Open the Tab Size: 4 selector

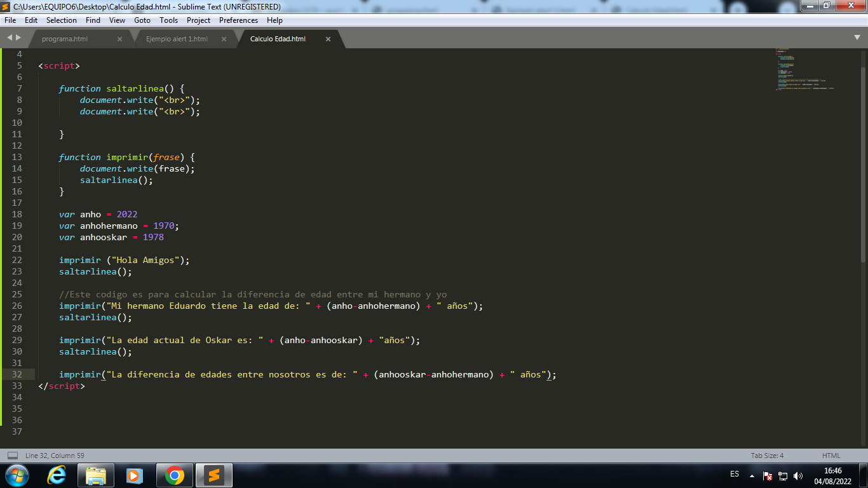[x=767, y=456]
